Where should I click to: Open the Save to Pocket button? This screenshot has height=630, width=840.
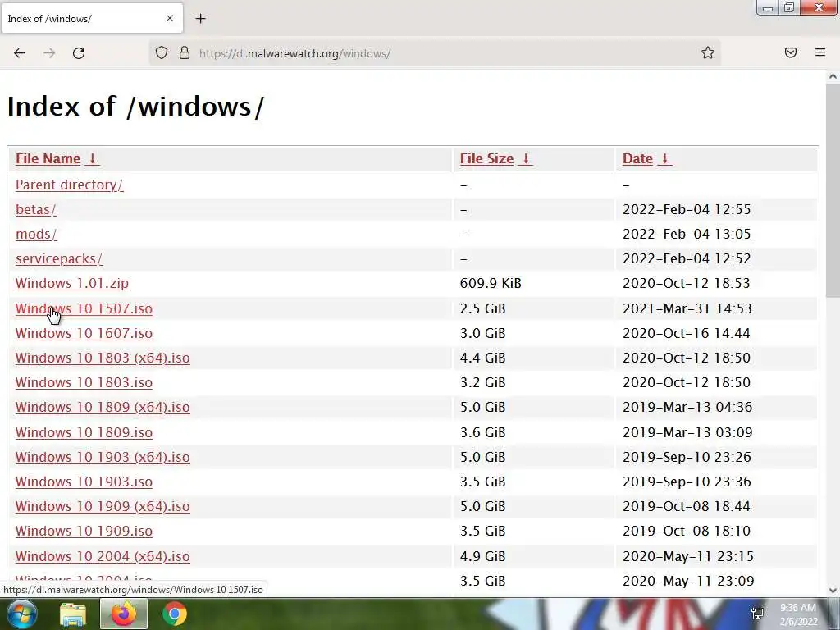click(x=791, y=52)
